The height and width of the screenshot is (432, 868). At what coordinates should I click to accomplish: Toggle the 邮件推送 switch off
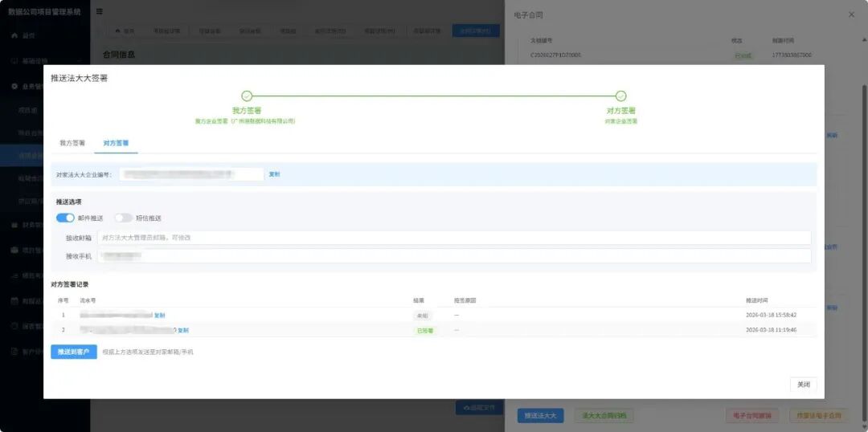(x=65, y=218)
